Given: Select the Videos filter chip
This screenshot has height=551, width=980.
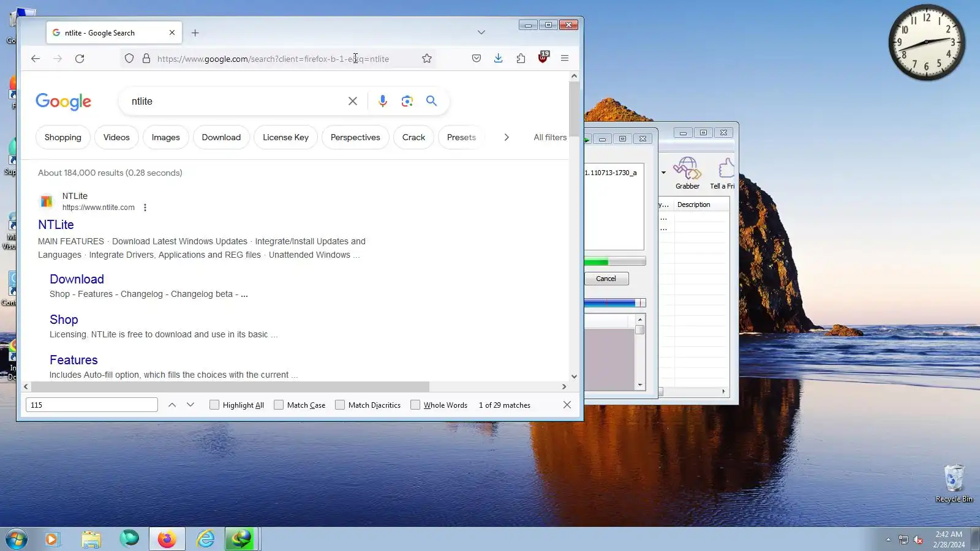Looking at the screenshot, I should pos(116,137).
